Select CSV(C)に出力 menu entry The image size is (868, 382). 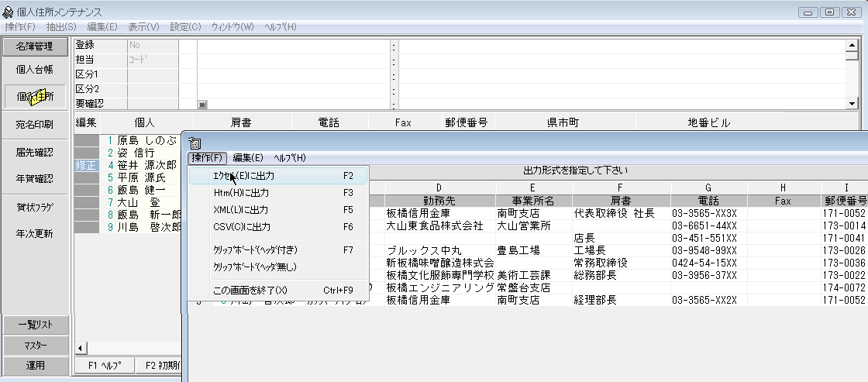coord(278,227)
